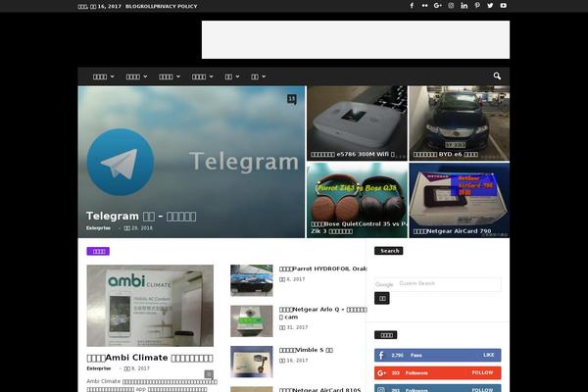Viewport: 588px width, 392px height.
Task: Click the search submit button below input
Action: (x=382, y=298)
